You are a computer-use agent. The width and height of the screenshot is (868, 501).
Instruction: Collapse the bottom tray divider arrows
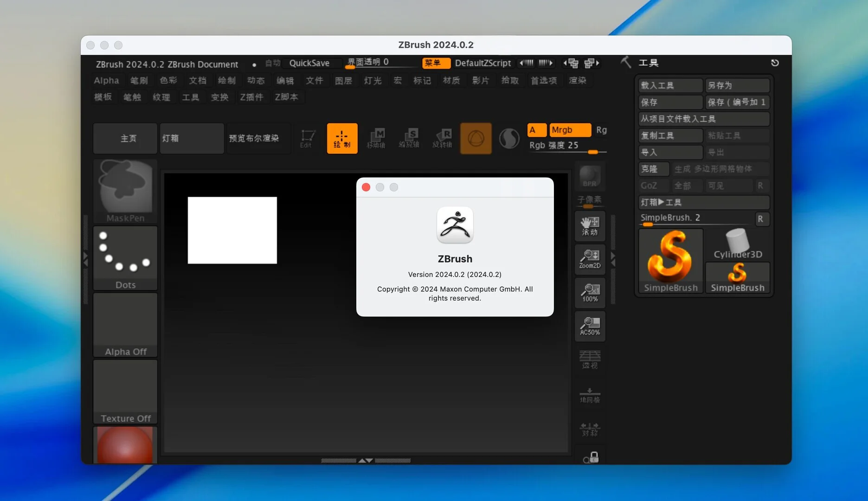(x=366, y=461)
